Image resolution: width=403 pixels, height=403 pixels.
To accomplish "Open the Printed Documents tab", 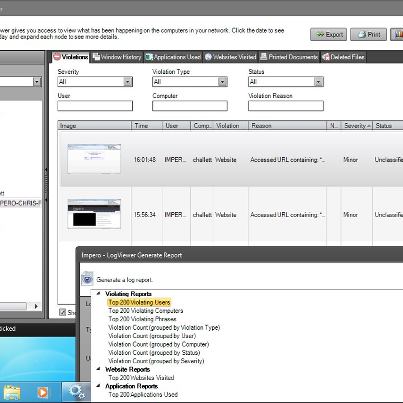I will pos(289,57).
